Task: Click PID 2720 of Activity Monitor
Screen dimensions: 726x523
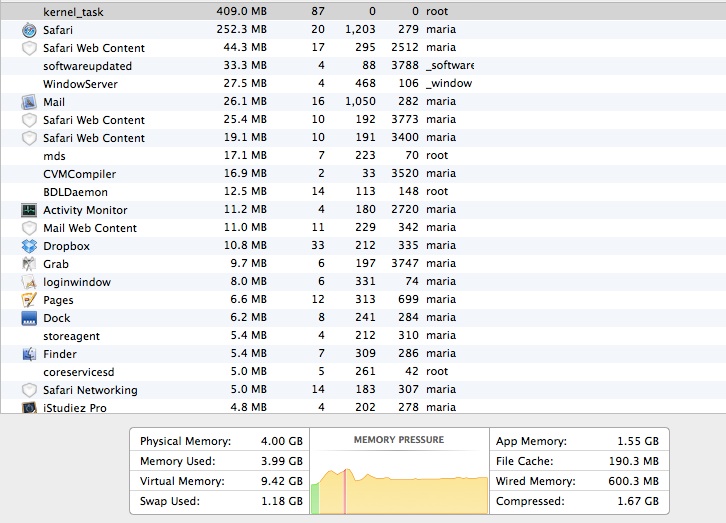Action: tap(405, 209)
